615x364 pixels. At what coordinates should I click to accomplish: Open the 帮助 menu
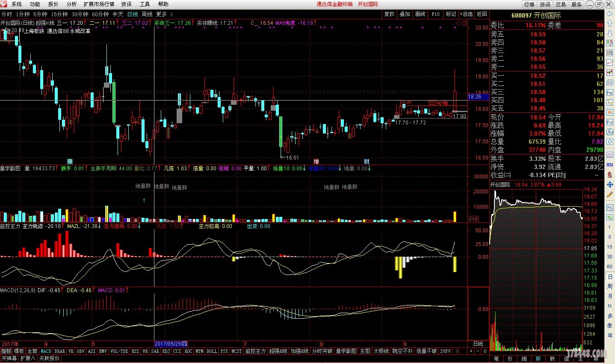(x=163, y=4)
